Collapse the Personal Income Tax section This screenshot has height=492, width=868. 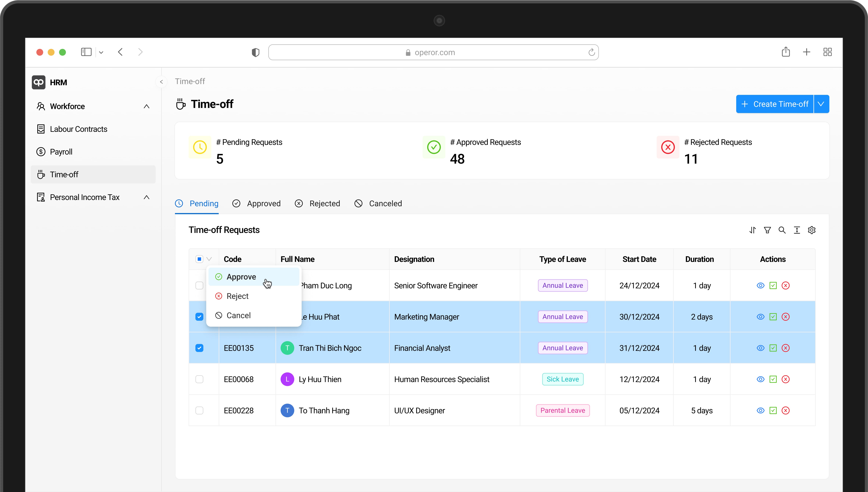point(146,197)
